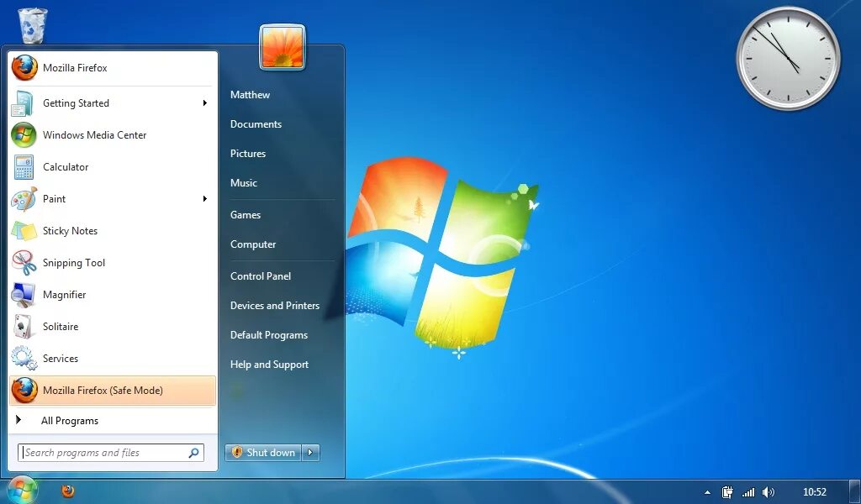Click the Windows Media Center icon

[24, 135]
